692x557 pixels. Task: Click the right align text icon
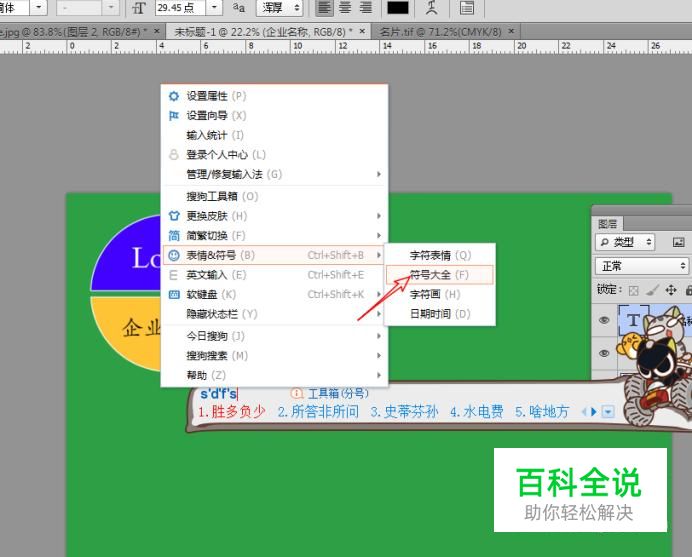pyautogui.click(x=365, y=8)
